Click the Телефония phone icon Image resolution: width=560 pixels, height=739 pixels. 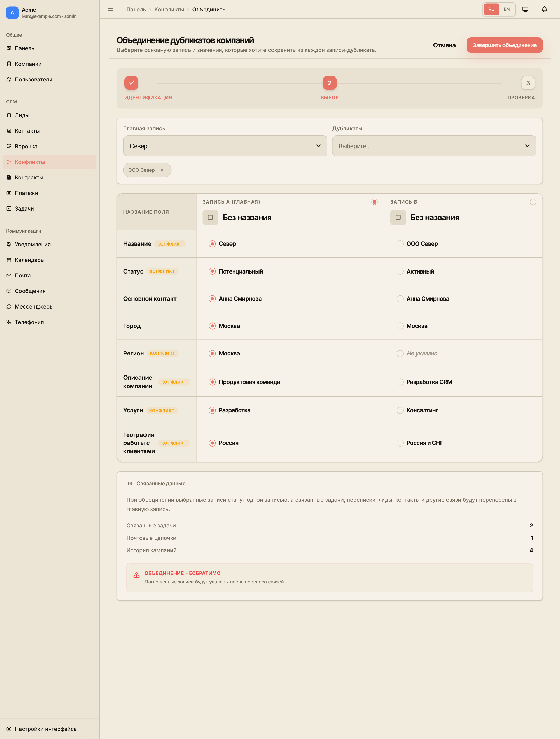click(9, 322)
